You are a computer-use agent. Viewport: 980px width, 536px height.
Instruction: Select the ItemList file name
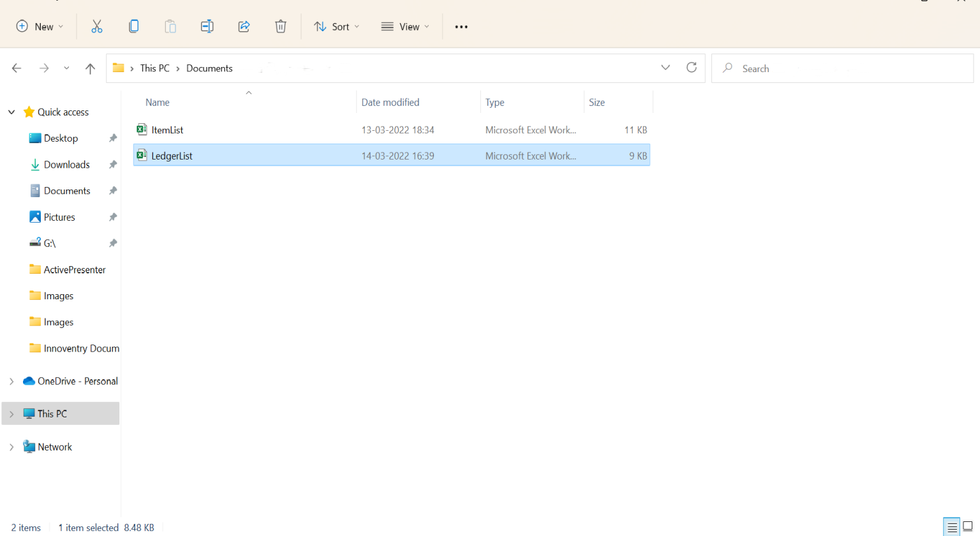pos(167,130)
